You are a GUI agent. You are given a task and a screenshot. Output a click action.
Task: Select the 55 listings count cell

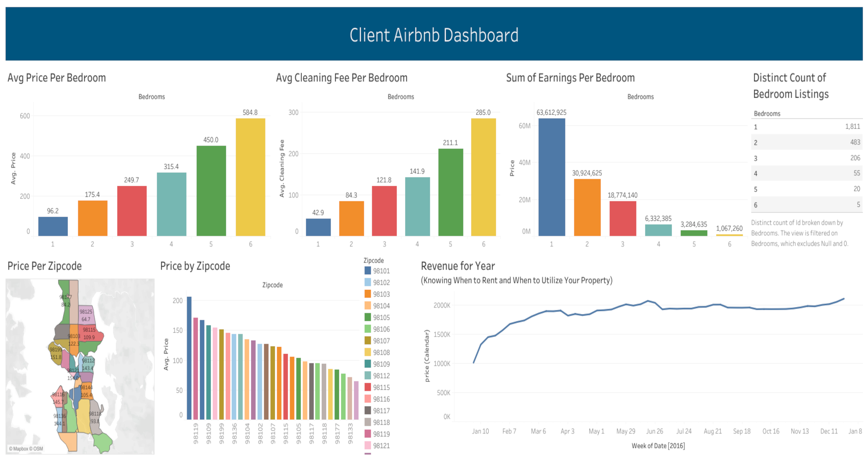(856, 173)
